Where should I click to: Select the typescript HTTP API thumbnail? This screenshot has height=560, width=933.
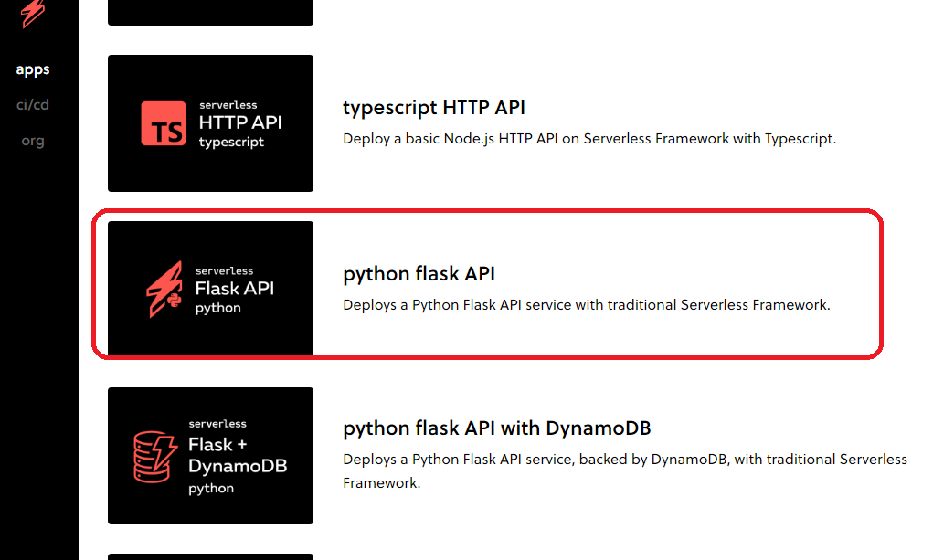tap(211, 123)
